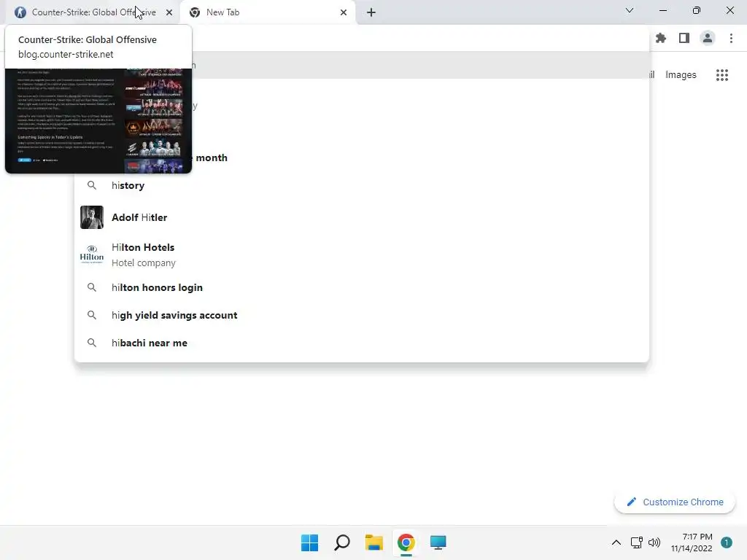Click the search icon beside 'hilton honors login'

pyautogui.click(x=91, y=287)
